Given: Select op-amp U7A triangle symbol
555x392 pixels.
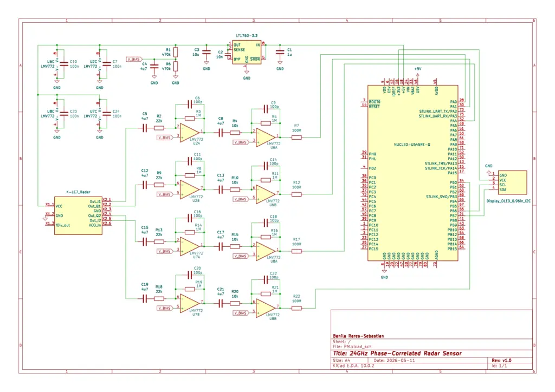Looking at the screenshot, I should (x=189, y=247).
